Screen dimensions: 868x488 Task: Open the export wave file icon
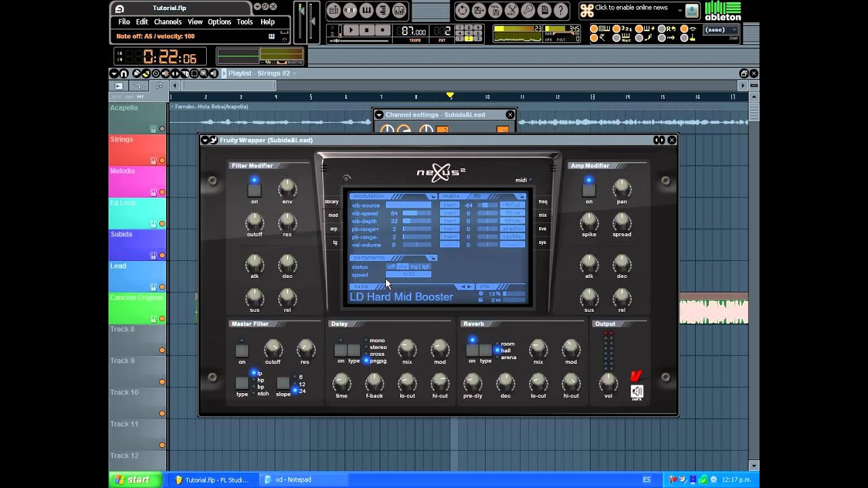496,10
